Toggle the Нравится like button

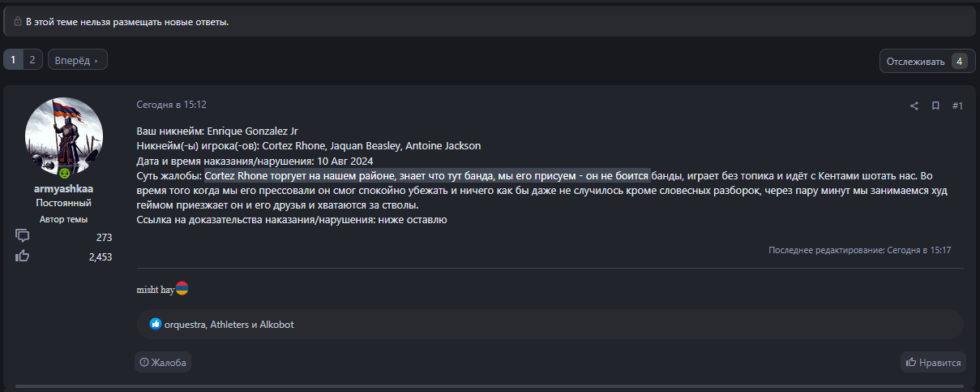(933, 363)
